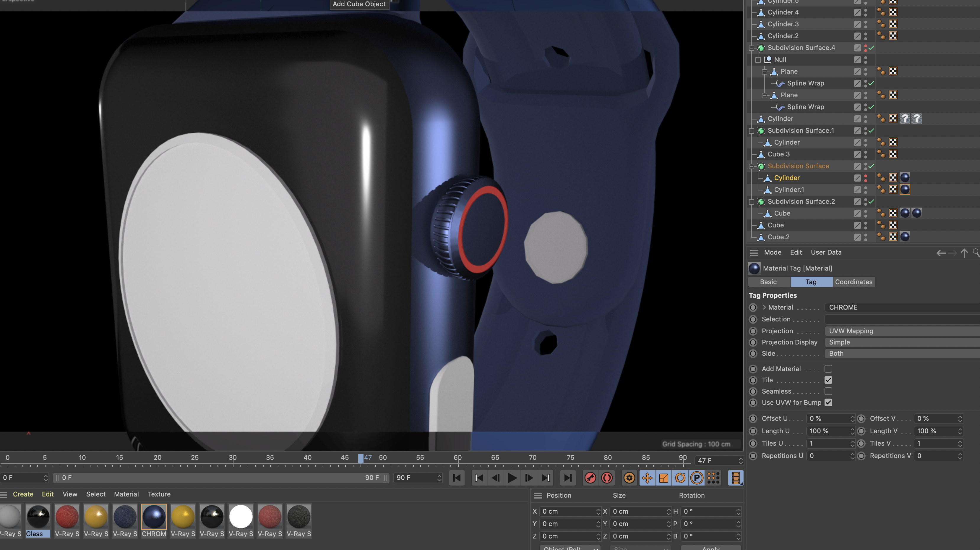
Task: Click the Offset U input field
Action: (828, 418)
